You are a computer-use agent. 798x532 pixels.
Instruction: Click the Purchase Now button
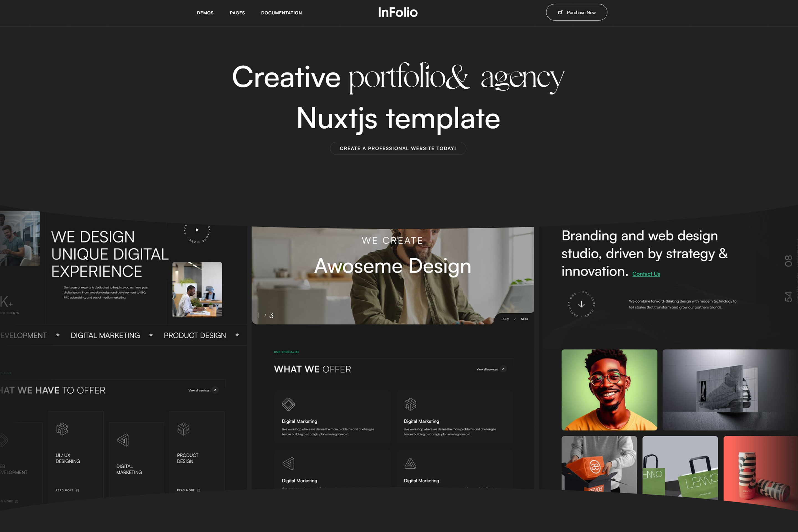(576, 12)
